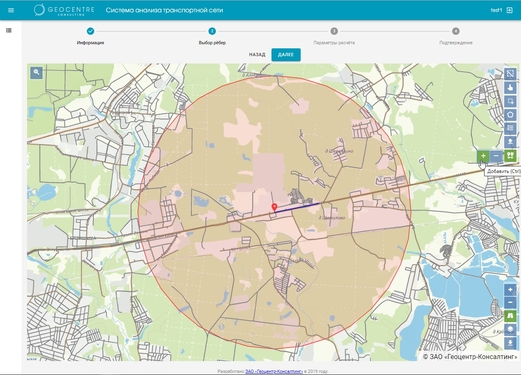Select the pointer hand click-selection tool

tap(510, 88)
